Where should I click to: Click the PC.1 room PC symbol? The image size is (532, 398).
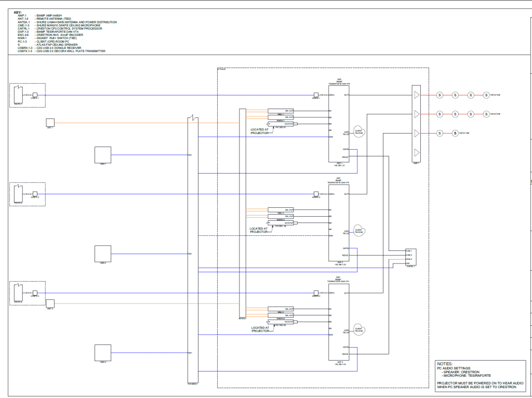18,94
